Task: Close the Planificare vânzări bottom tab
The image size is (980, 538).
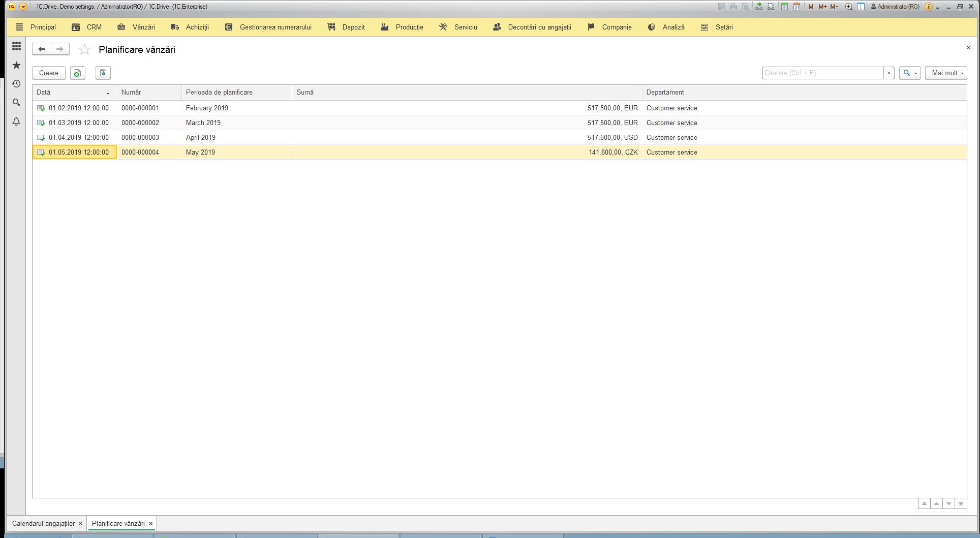Action: [150, 523]
